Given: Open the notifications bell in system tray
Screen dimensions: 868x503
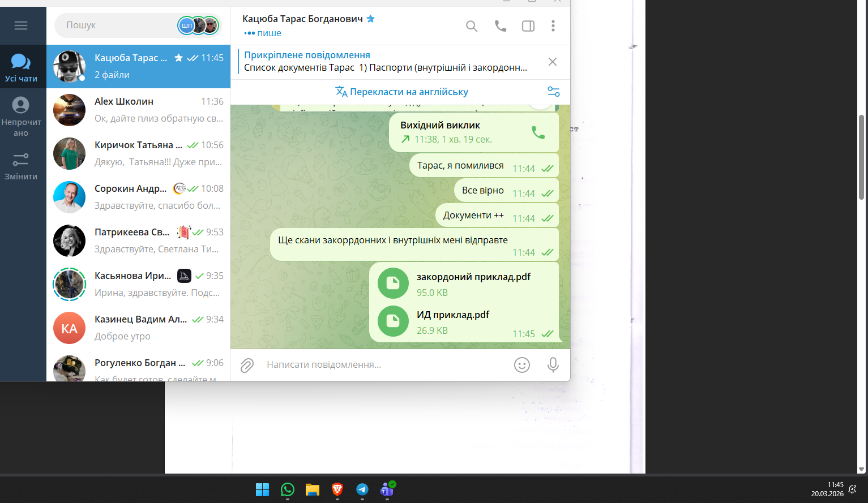Looking at the screenshot, I should [x=853, y=489].
